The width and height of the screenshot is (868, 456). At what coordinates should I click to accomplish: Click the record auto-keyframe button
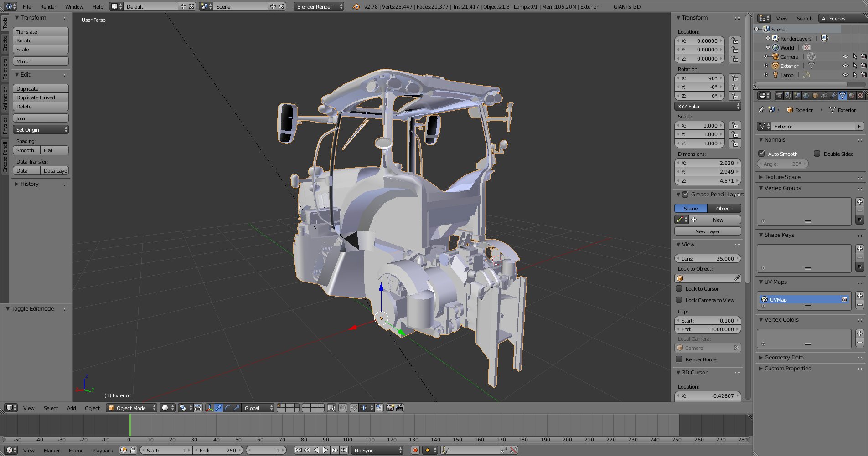(415, 450)
